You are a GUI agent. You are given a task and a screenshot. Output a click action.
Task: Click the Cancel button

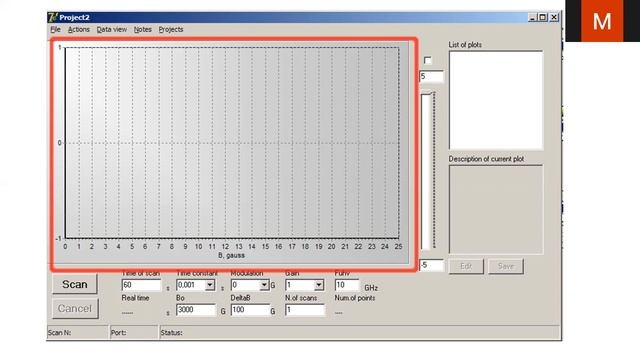75,309
